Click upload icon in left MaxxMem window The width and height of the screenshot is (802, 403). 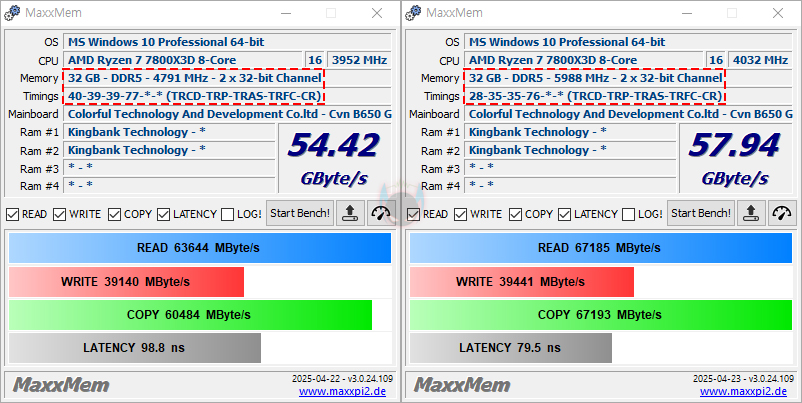click(x=350, y=213)
